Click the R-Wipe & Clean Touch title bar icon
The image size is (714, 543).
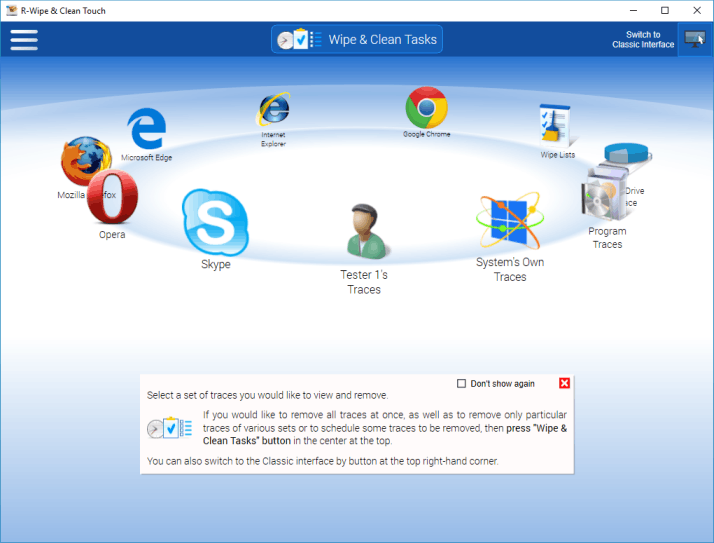coord(11,10)
